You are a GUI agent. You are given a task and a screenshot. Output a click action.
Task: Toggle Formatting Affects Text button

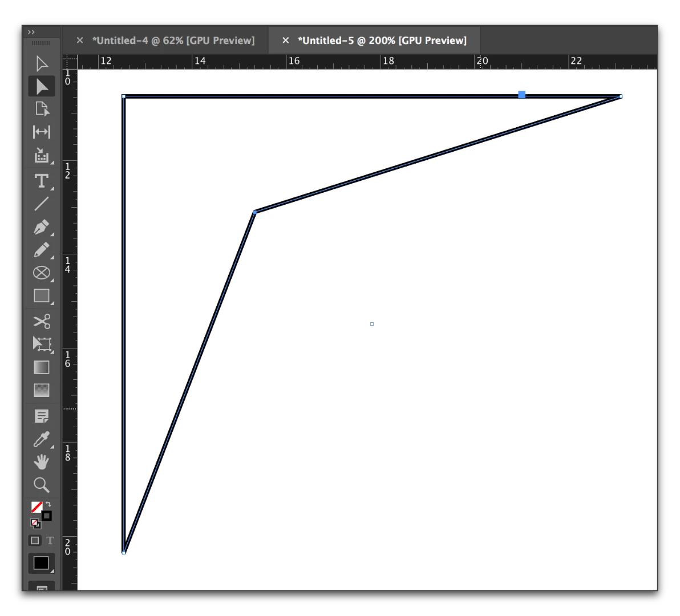click(50, 541)
